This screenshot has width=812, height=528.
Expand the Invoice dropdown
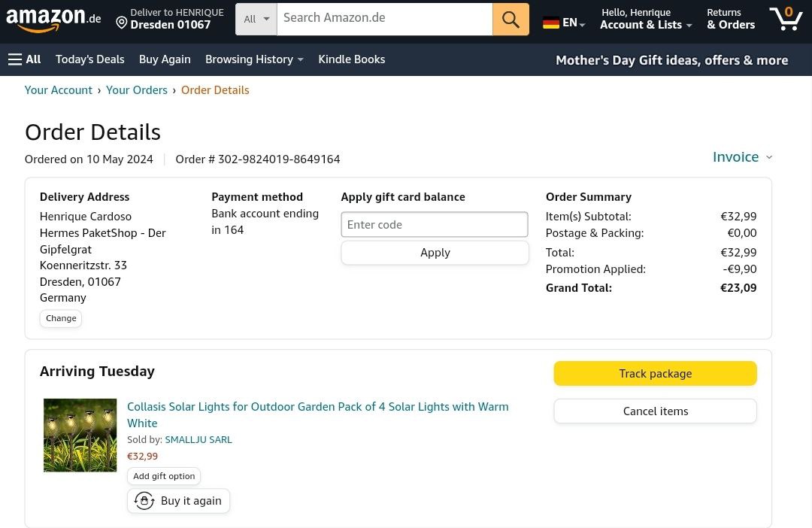click(742, 156)
